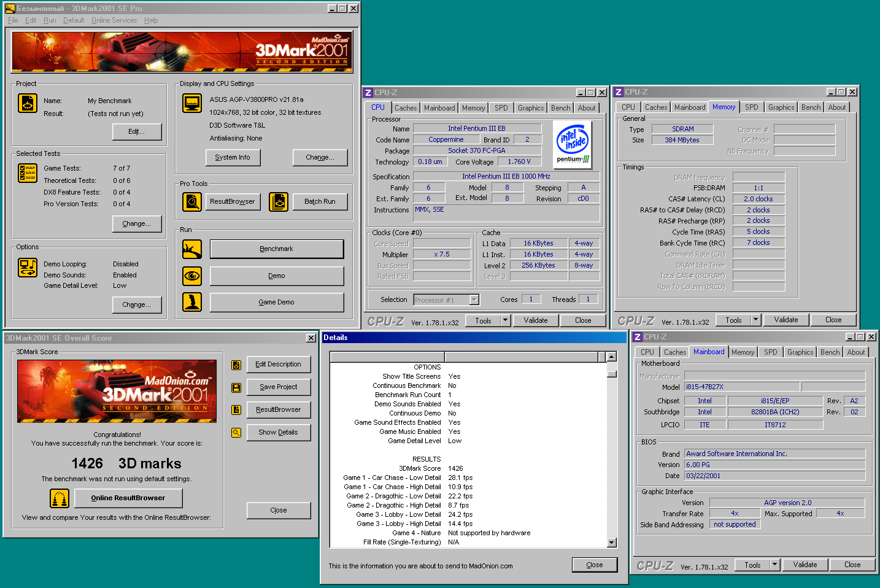Start the Benchmark run

click(277, 249)
